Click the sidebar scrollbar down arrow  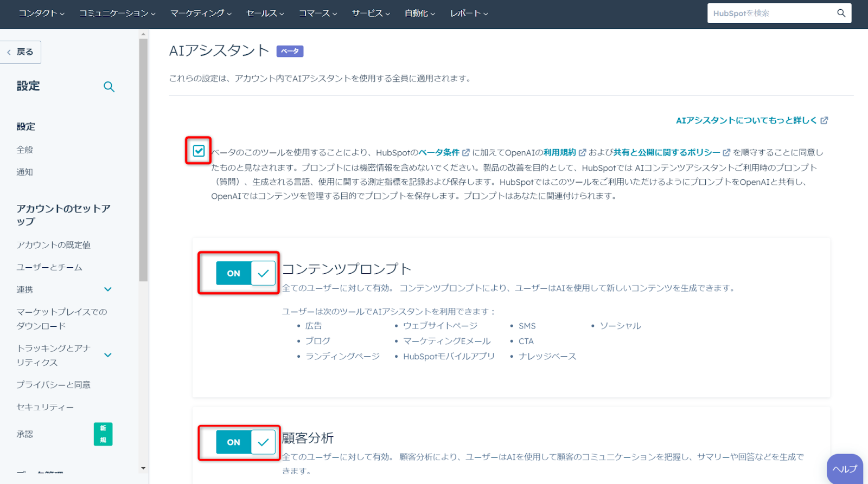(x=143, y=468)
